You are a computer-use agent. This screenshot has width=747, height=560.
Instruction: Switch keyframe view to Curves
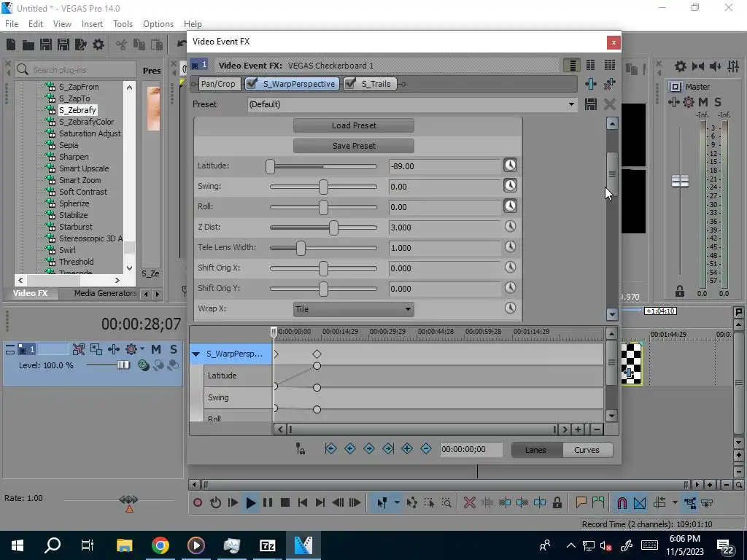(x=587, y=450)
